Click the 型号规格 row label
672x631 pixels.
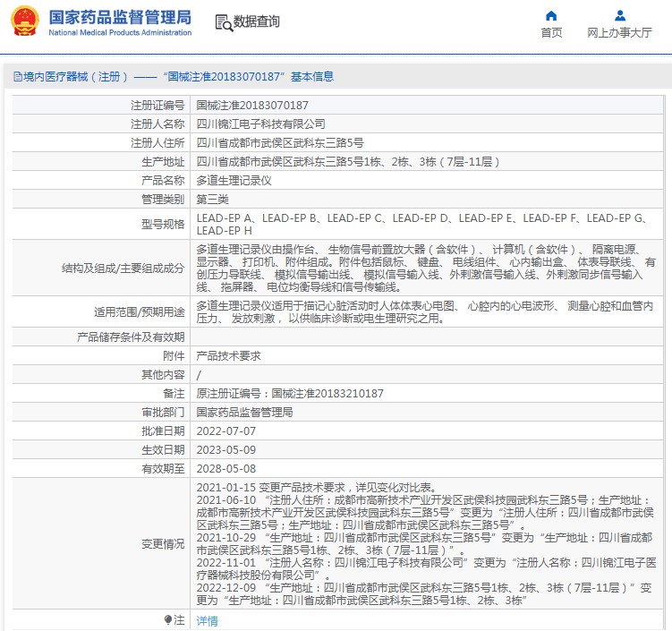pos(163,224)
